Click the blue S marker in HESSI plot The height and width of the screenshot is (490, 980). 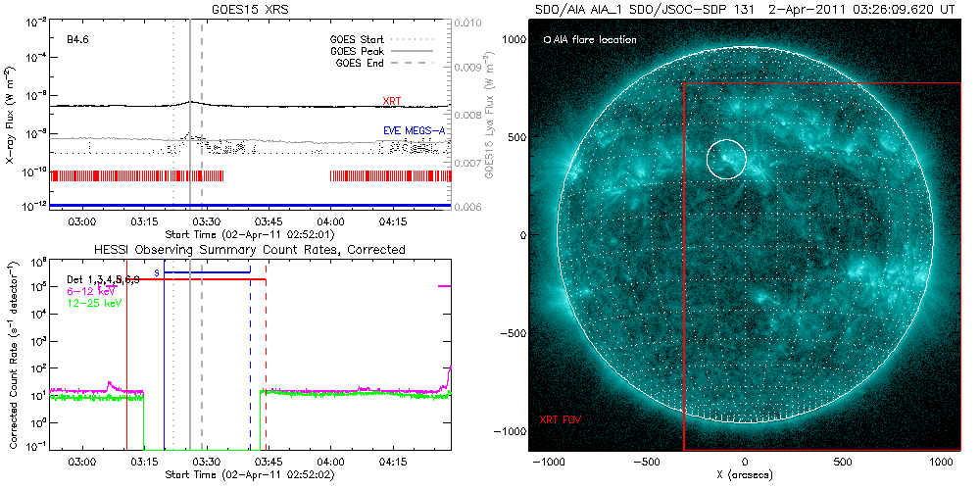pos(157,271)
